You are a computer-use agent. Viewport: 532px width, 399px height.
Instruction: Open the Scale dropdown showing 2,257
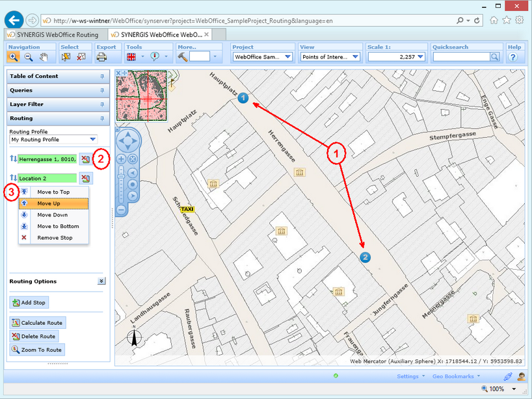419,57
